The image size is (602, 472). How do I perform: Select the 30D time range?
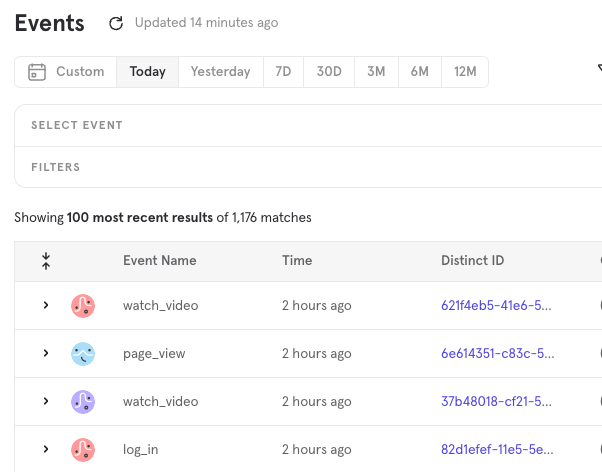click(329, 72)
